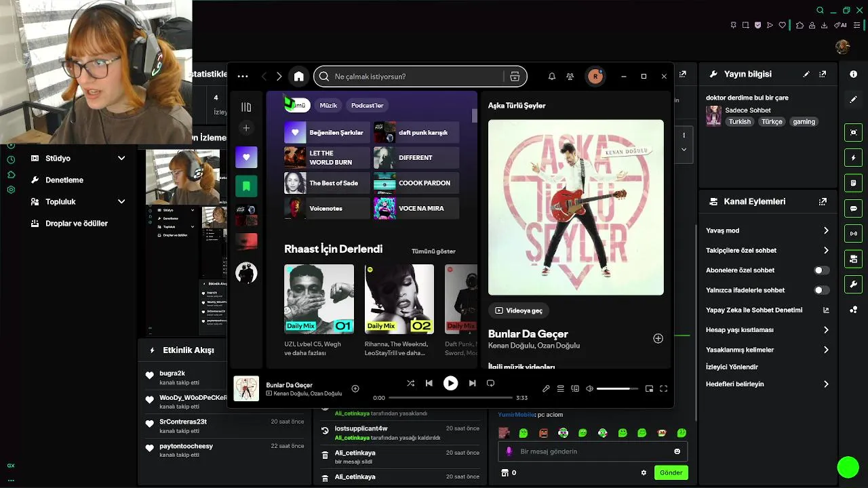Screen dimensions: 868x488
Task: Edit stream info using pencil icon in Yayın bilgisi
Action: [x=806, y=74]
